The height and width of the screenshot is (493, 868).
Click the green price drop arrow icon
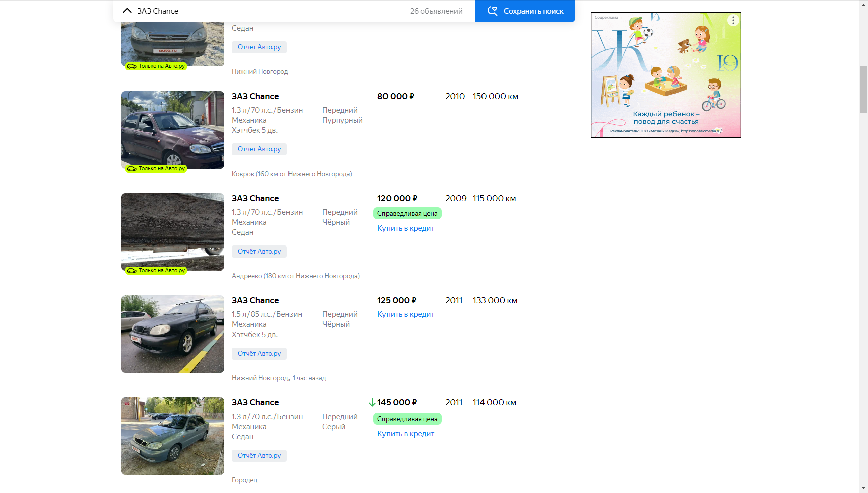pos(372,402)
